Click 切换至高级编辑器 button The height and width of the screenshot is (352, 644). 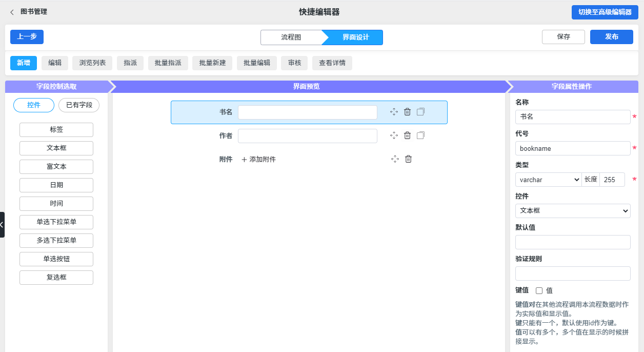605,12
